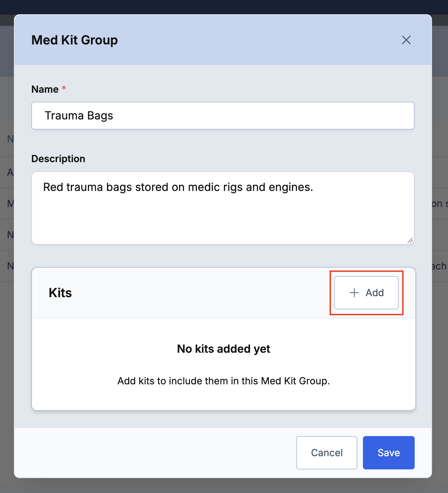Screen dimensions: 448x493
Task: Save the Med Kit Group
Action: coord(389,453)
